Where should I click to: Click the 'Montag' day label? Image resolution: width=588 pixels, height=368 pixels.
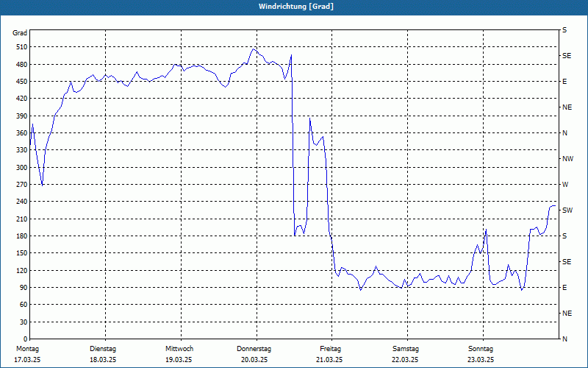click(x=28, y=349)
